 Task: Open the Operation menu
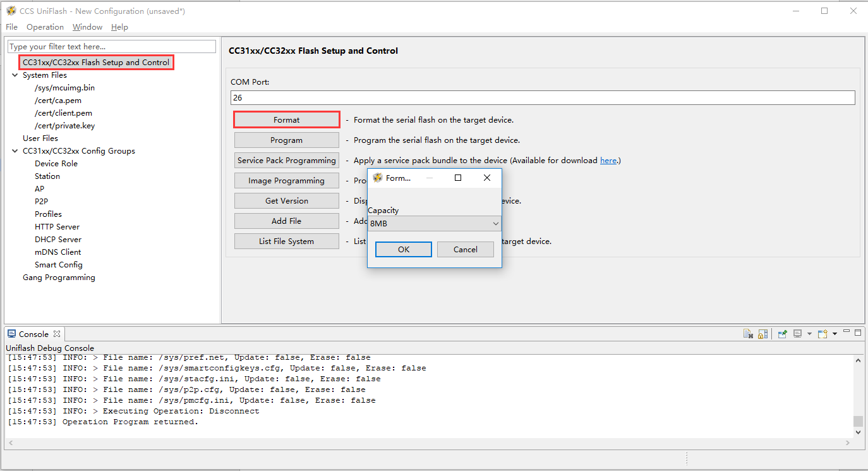point(45,27)
